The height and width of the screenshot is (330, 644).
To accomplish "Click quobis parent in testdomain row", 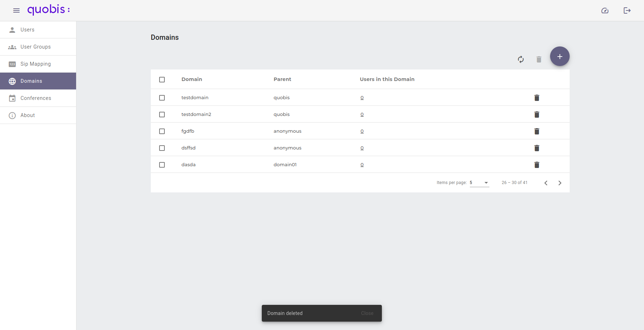I will point(282,97).
